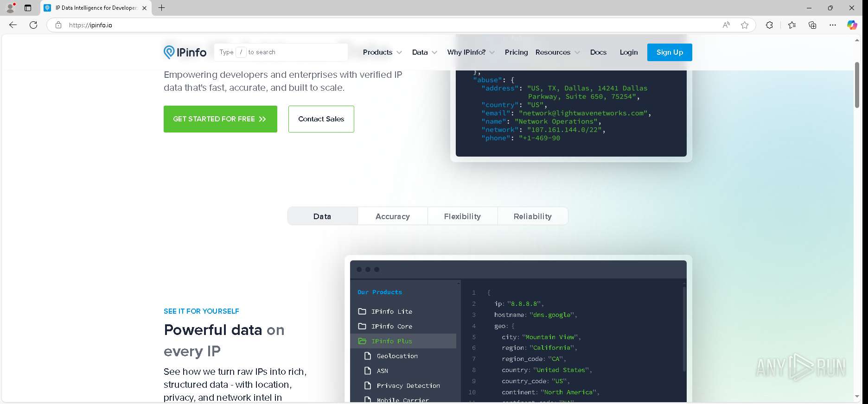Viewport: 868px width, 404px height.
Task: Click ip "8.8.8.8" code line
Action: click(x=519, y=304)
